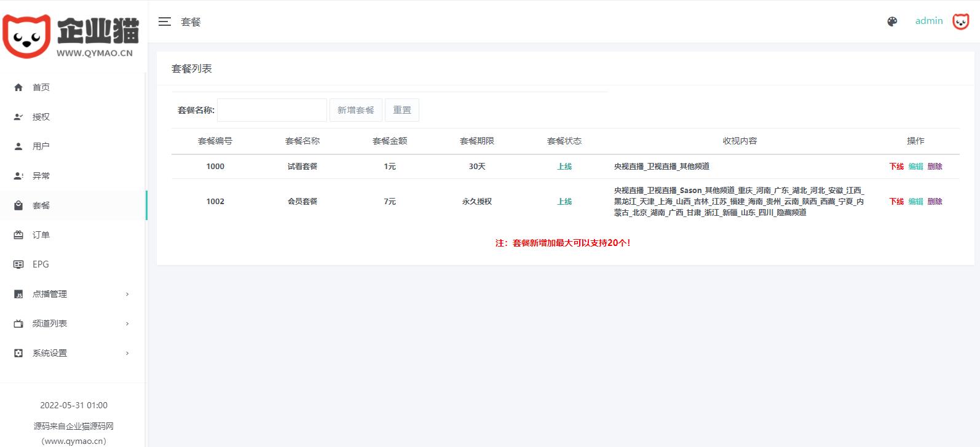Click package number 1002 cell
Screen dimensions: 980x447
coord(215,202)
